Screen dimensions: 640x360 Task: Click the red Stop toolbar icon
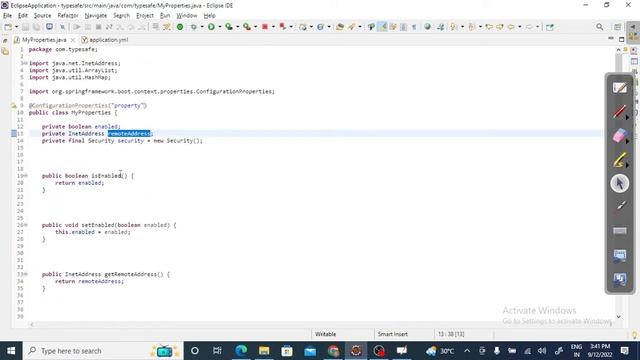264,27
